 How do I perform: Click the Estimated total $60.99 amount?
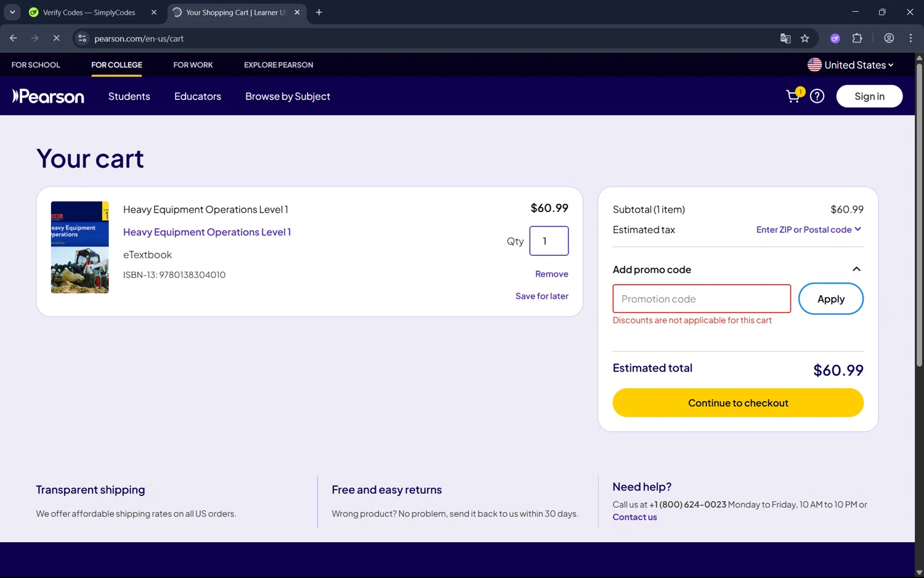[838, 370]
